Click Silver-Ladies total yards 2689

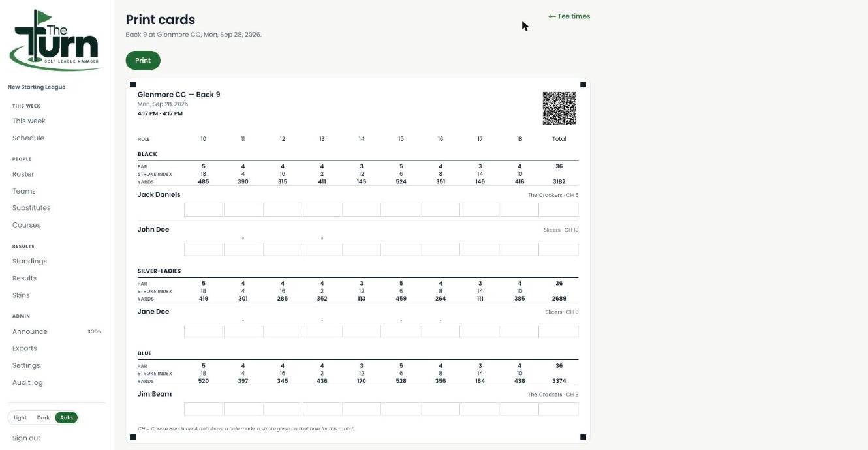click(x=559, y=299)
